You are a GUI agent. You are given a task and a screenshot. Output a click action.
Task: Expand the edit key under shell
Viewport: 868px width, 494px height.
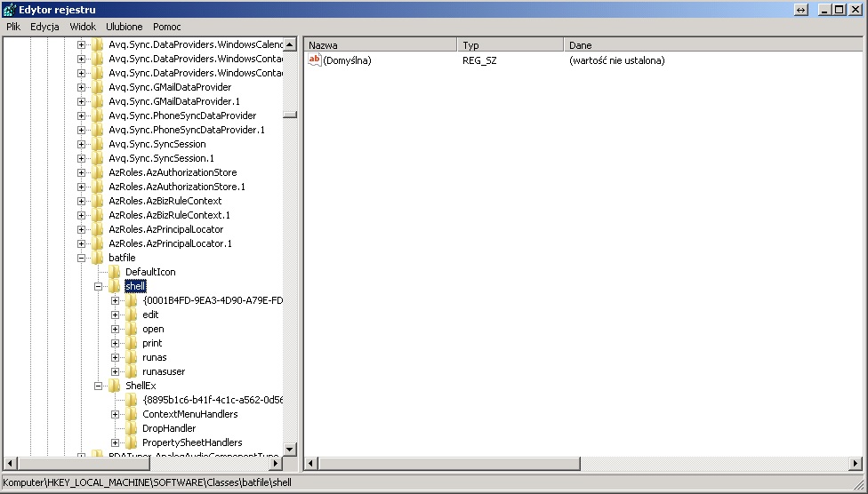coord(116,315)
